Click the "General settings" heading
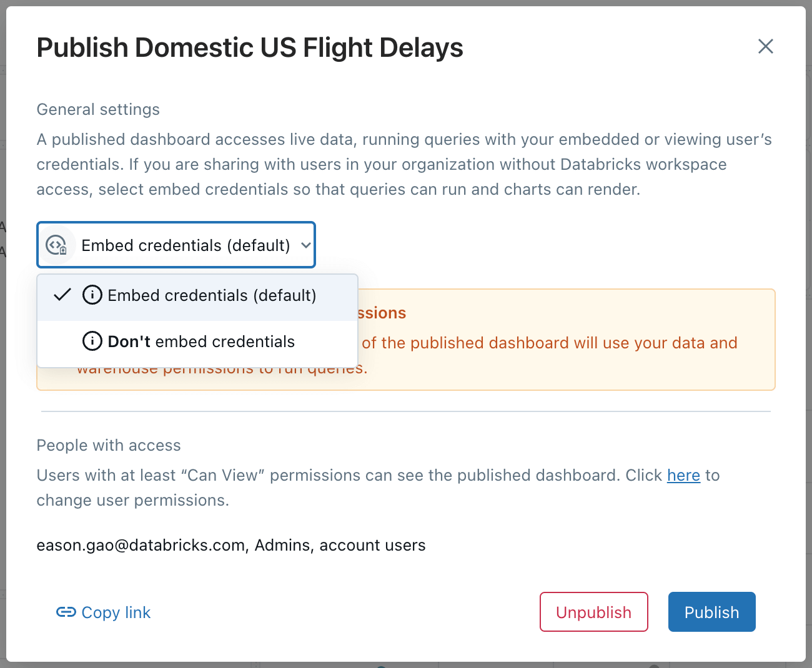The width and height of the screenshot is (812, 668). [98, 109]
